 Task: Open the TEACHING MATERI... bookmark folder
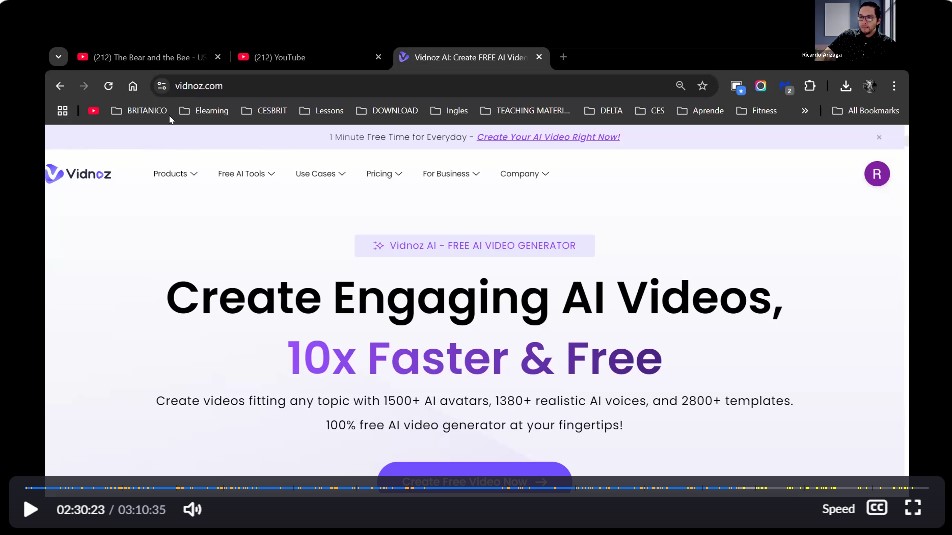pos(525,111)
